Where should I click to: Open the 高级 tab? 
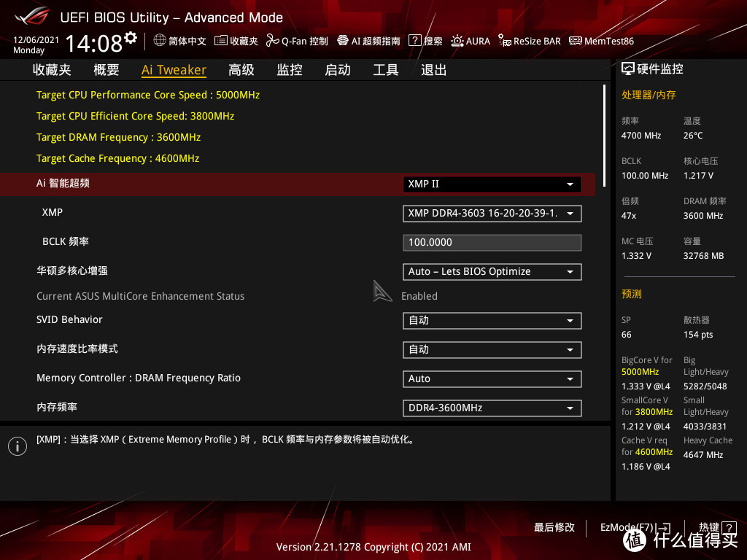(241, 70)
